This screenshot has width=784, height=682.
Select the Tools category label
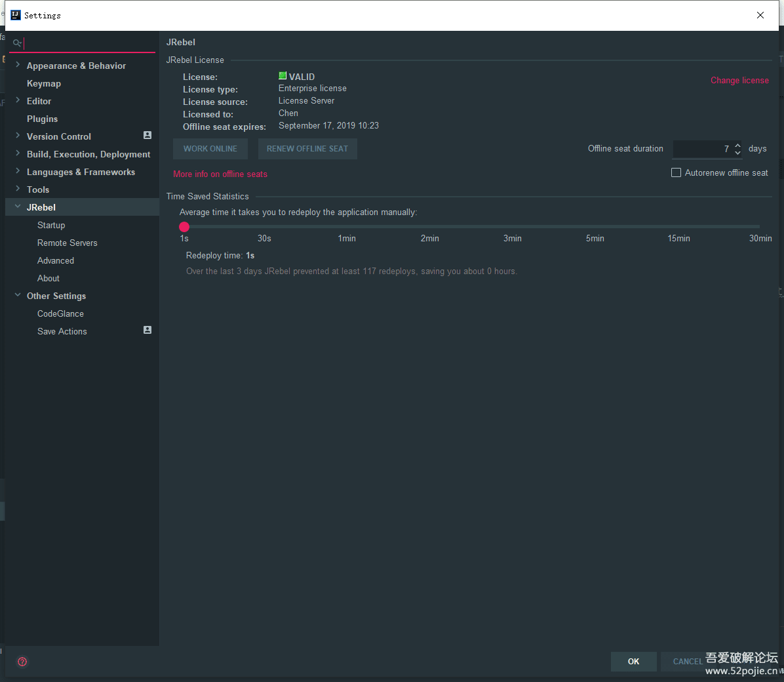38,190
